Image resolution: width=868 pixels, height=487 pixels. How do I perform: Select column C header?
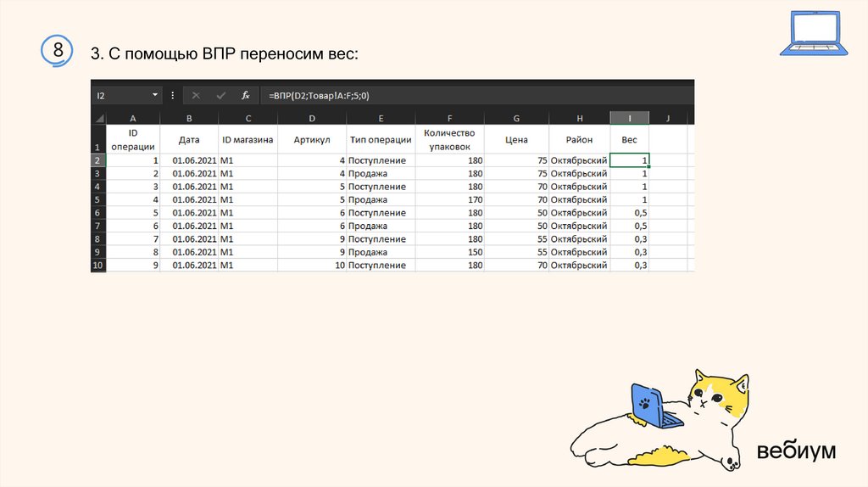(248, 118)
